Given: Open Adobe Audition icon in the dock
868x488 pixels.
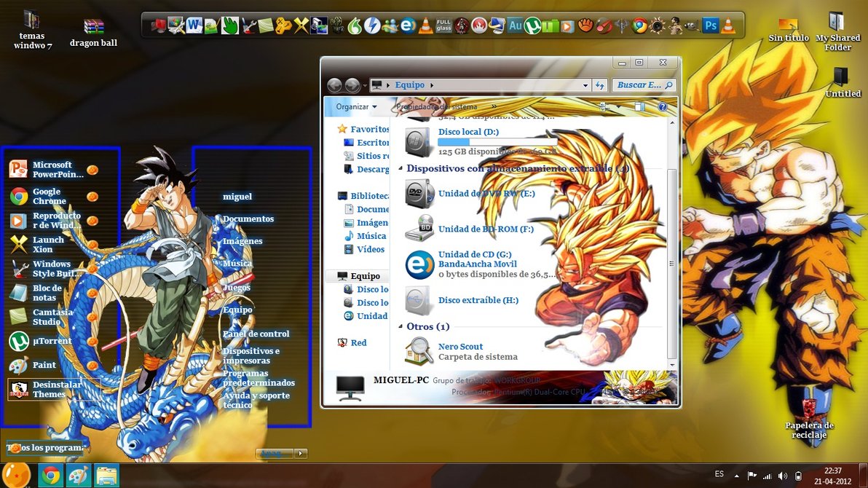Looking at the screenshot, I should (x=515, y=25).
